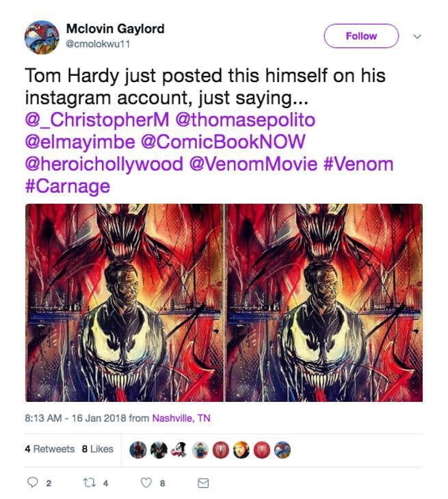
Task: Open the @VenomMovie mention link
Action: point(252,165)
